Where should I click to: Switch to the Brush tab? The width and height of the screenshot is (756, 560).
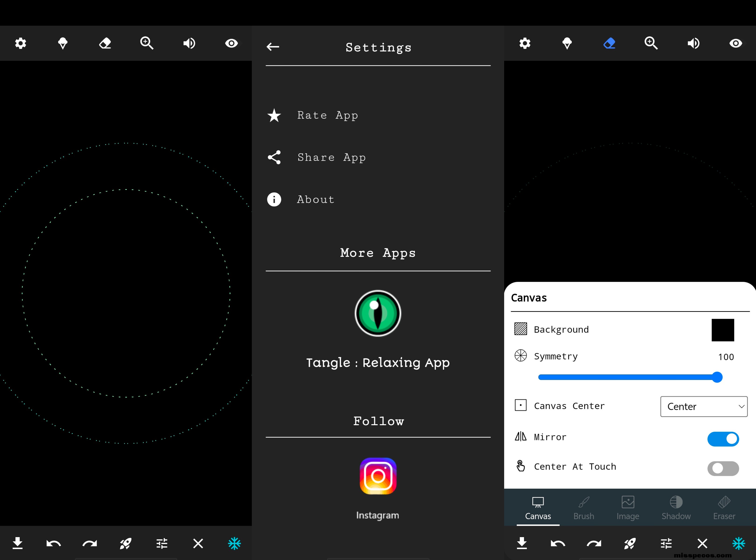(584, 508)
